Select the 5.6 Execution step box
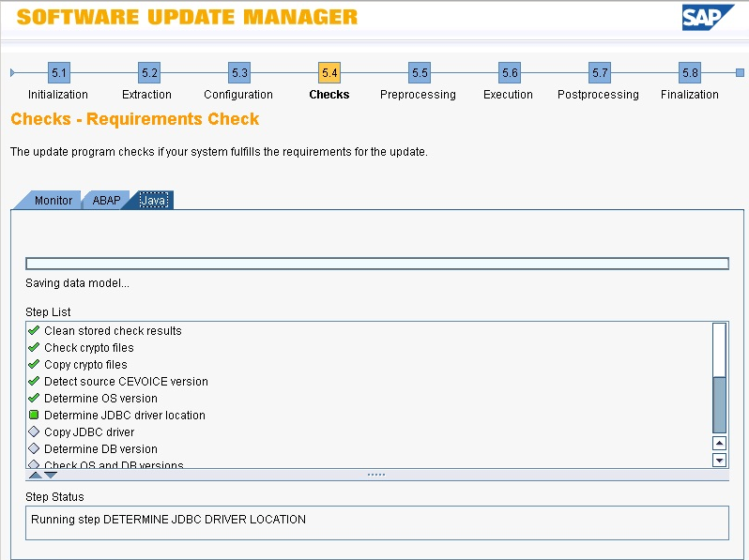This screenshot has height=560, width=749. [510, 73]
